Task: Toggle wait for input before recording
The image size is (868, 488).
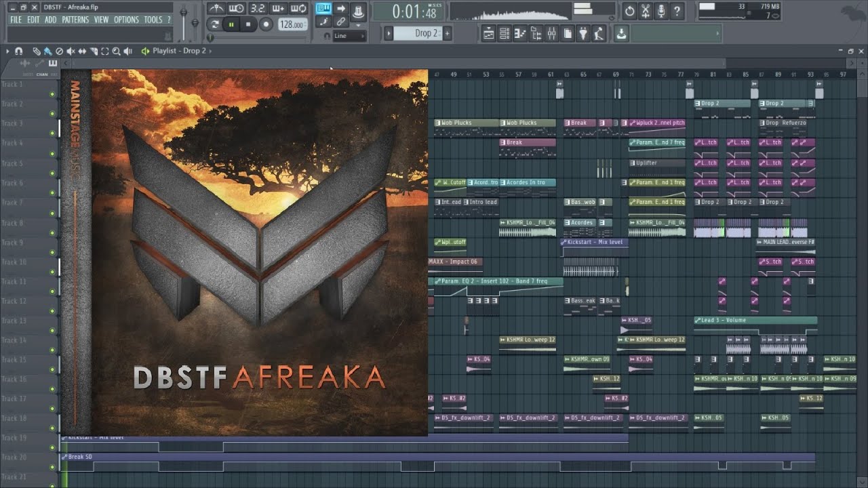Action: (x=237, y=8)
